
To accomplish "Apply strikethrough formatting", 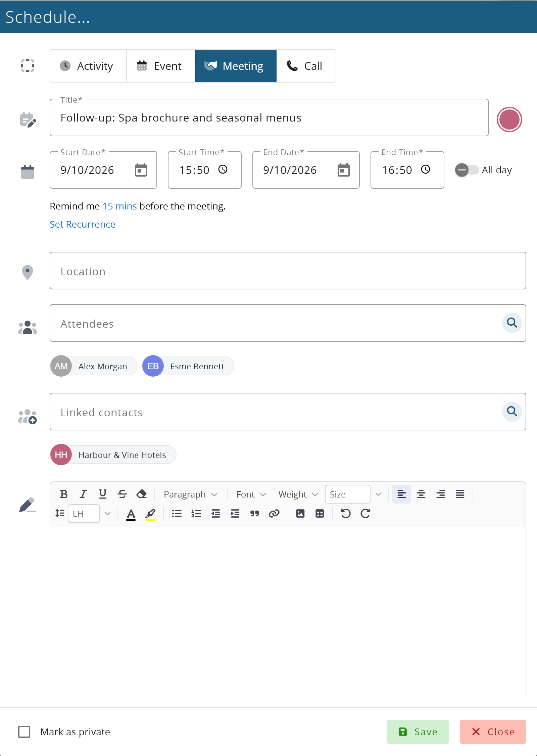I will tap(122, 494).
